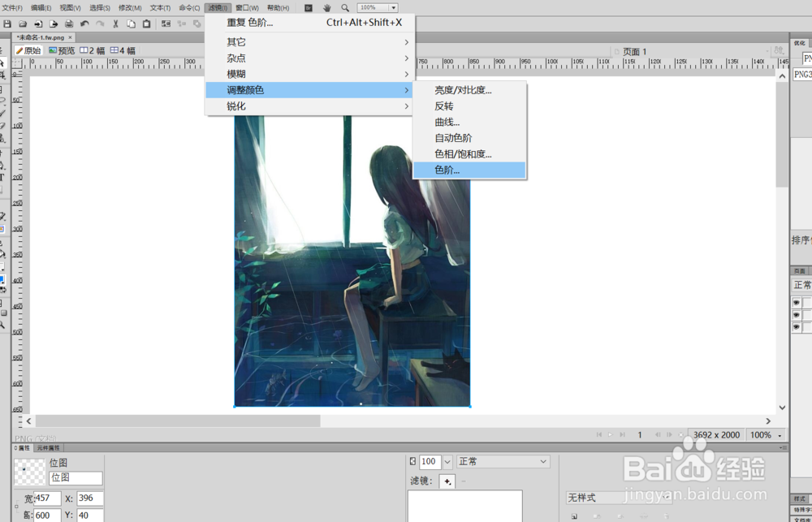The height and width of the screenshot is (522, 812).
Task: Switch to 预览 preview view
Action: coord(62,50)
